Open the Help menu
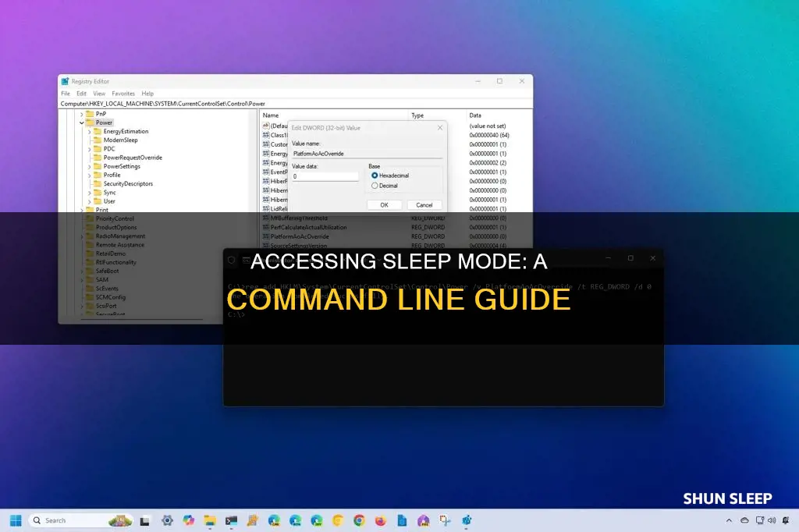Image resolution: width=799 pixels, height=532 pixels. [x=147, y=94]
